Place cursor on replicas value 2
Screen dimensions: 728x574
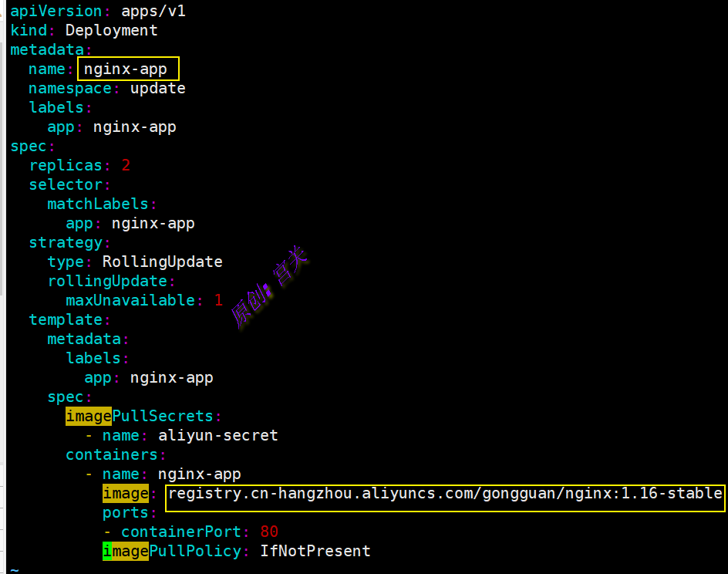pos(126,165)
